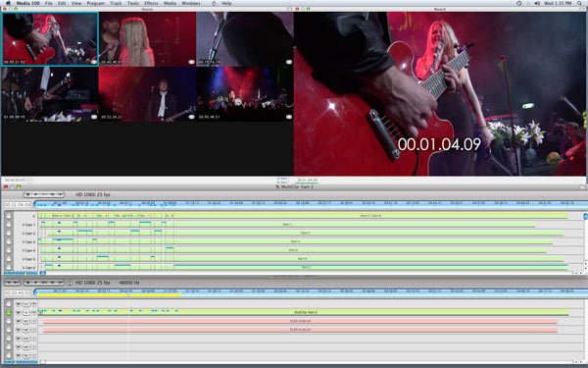
Task: Select the second pink audio clip on A2
Action: (x=300, y=330)
